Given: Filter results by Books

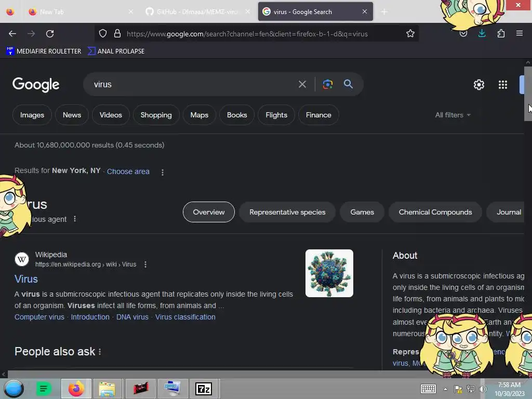Looking at the screenshot, I should (x=237, y=115).
